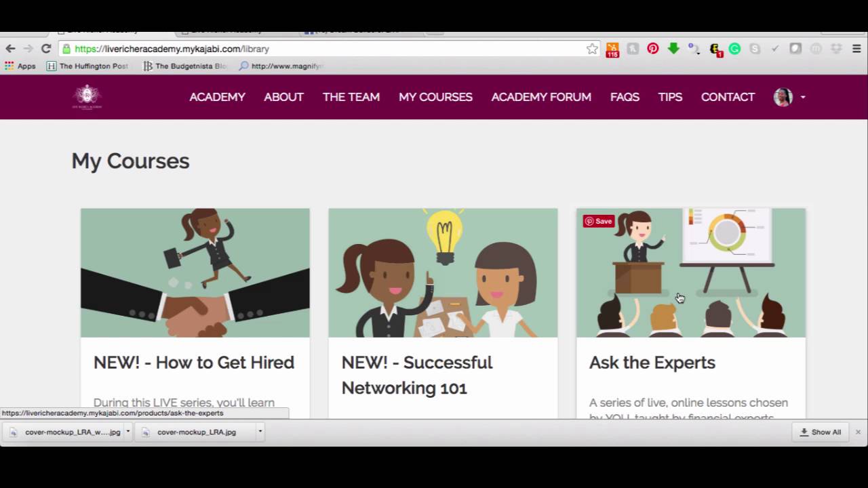Open MY COURSES in the navigation
868x488 pixels.
[435, 97]
